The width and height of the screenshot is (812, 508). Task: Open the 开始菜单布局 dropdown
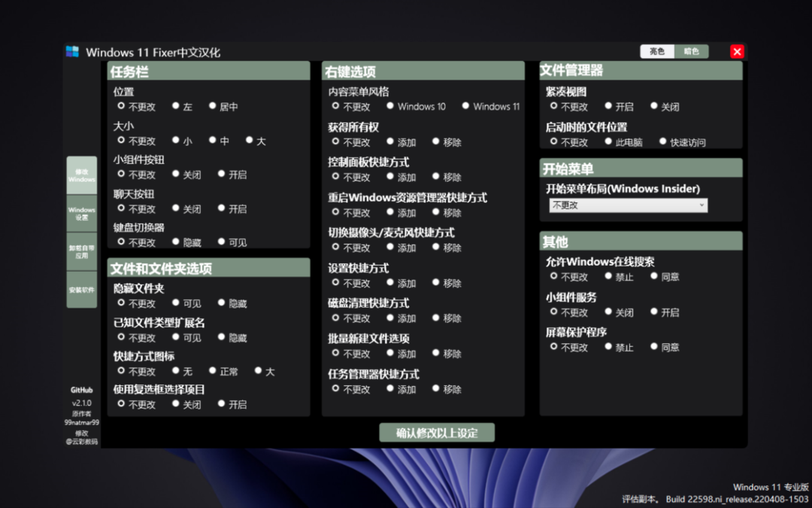[x=628, y=205]
